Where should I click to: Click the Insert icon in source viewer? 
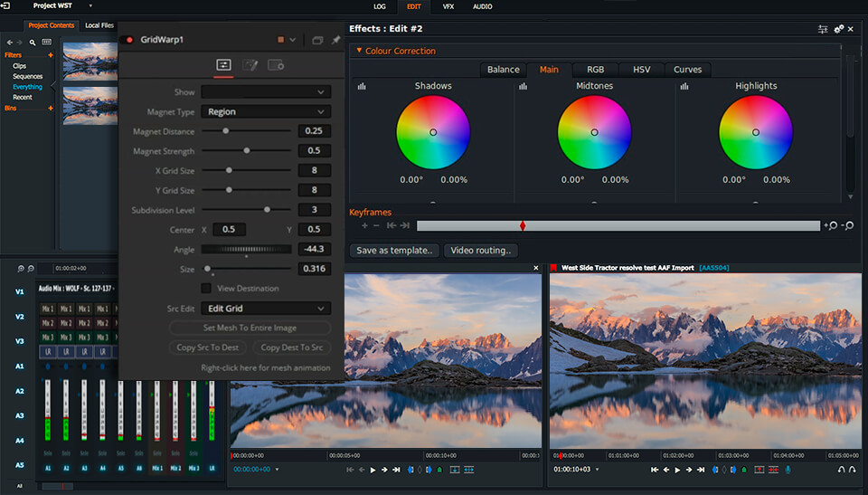[x=455, y=470]
